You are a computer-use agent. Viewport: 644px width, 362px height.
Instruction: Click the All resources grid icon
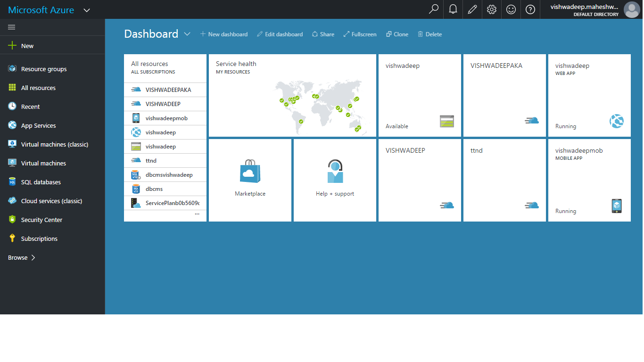[12, 88]
